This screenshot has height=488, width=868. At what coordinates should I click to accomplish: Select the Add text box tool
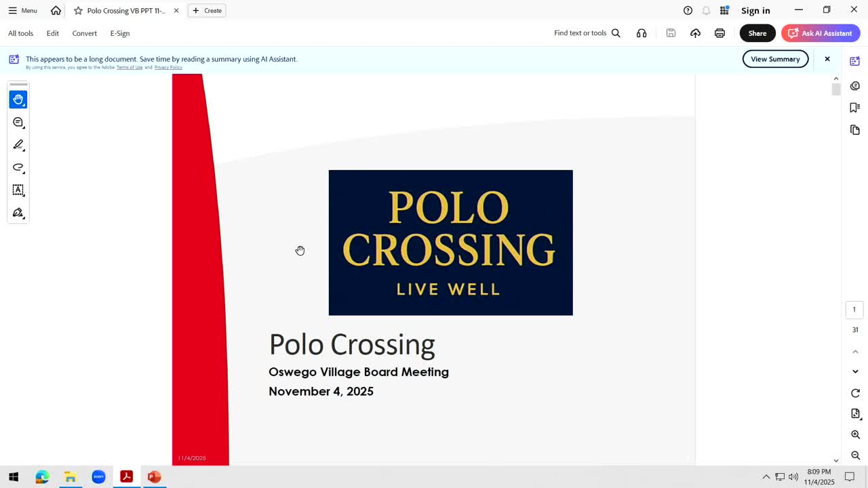click(18, 190)
